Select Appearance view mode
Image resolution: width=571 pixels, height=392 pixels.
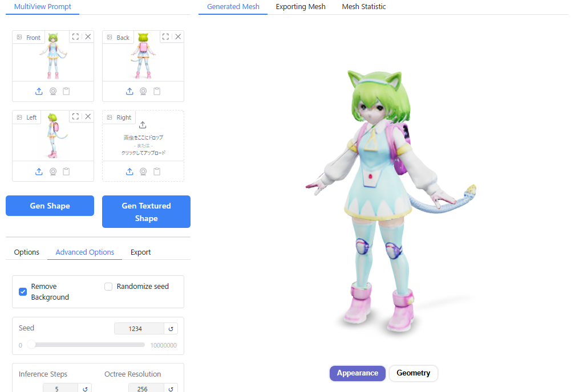[x=357, y=373]
